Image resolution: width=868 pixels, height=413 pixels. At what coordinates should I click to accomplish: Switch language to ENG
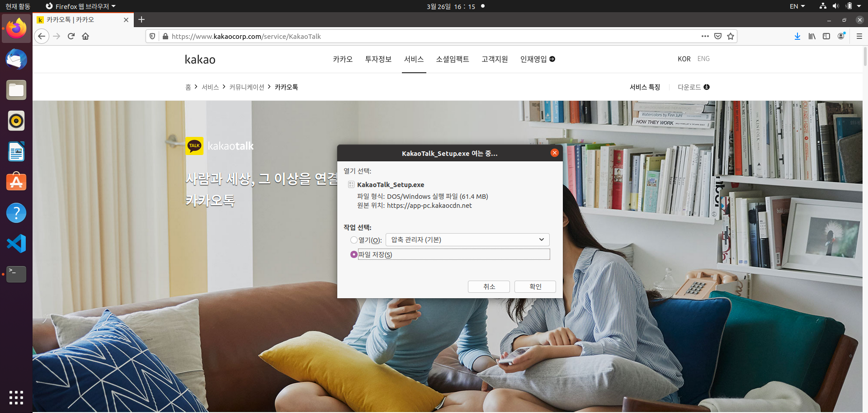click(x=703, y=59)
